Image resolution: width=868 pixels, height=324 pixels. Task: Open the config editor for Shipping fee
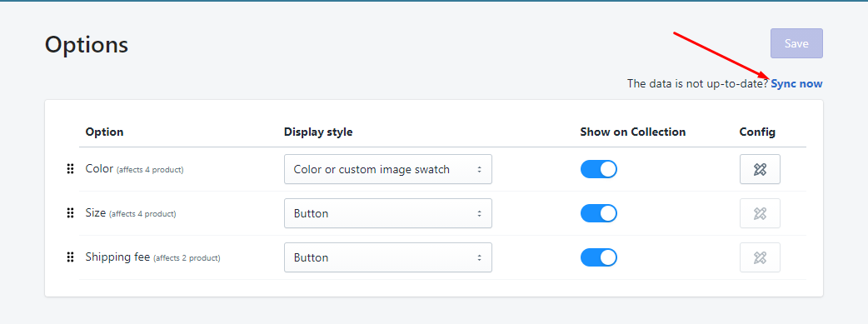click(760, 257)
